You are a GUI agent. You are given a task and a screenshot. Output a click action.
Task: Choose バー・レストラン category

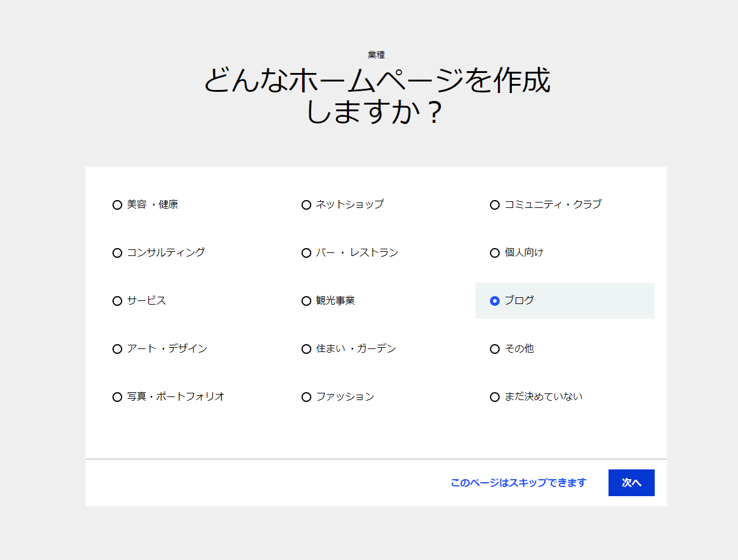coord(306,253)
